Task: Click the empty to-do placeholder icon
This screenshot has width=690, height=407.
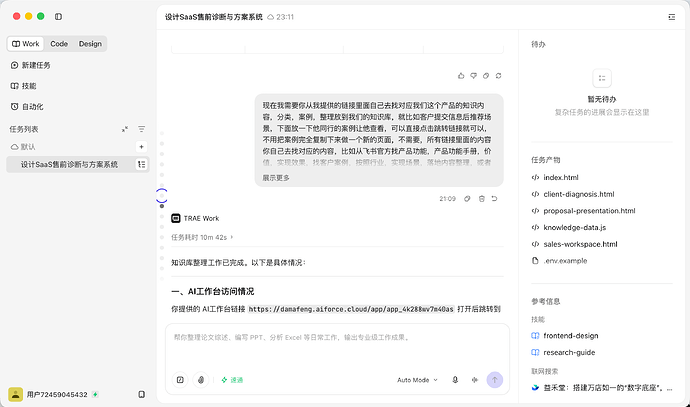Action: coord(602,78)
